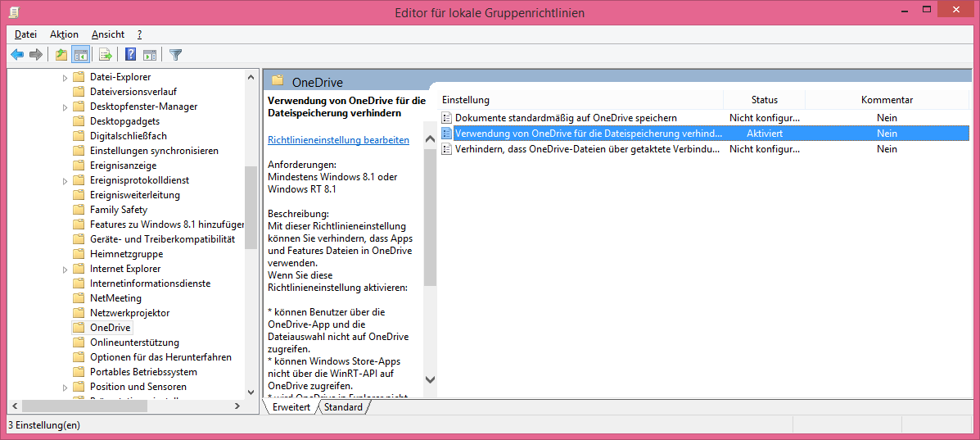Switch to the Standard tab

point(343,407)
